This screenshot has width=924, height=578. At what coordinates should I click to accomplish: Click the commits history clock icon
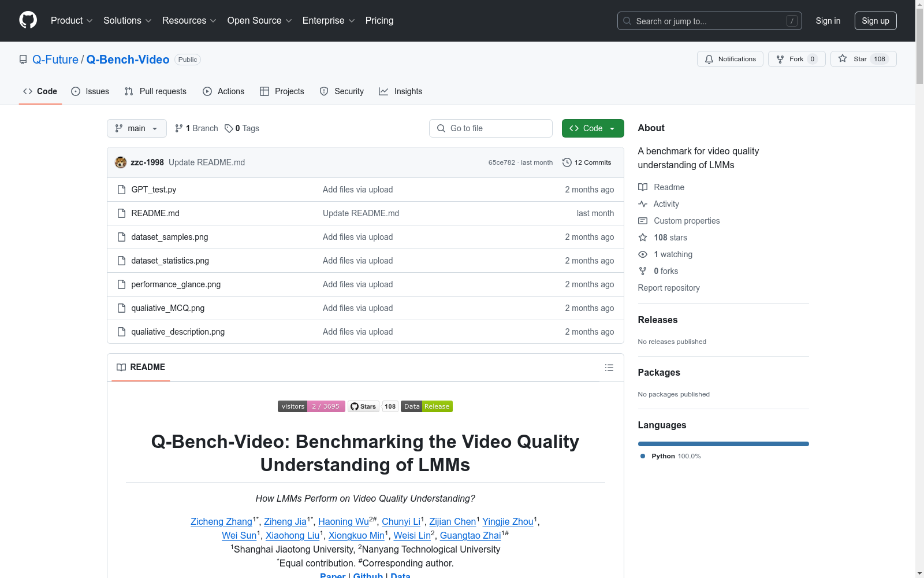(567, 162)
